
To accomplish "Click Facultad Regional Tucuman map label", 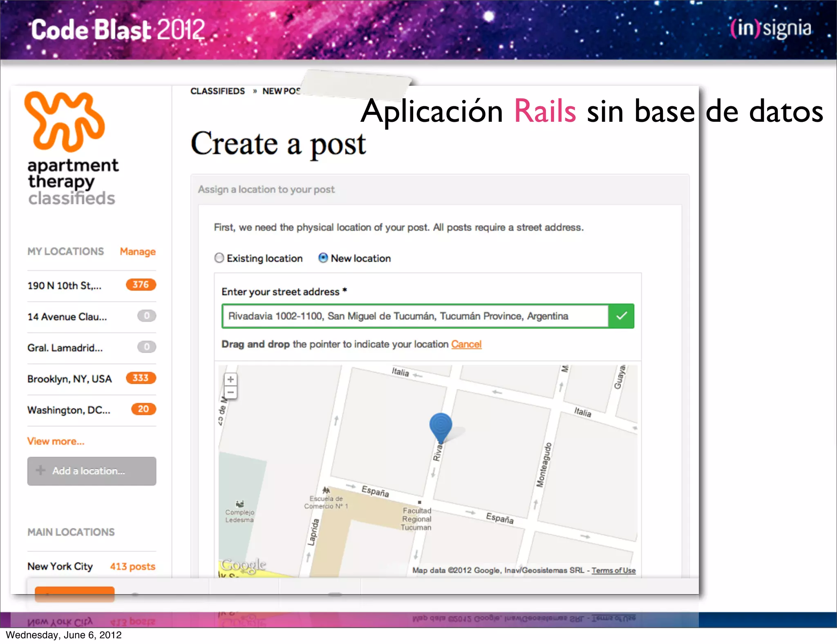I will (416, 519).
